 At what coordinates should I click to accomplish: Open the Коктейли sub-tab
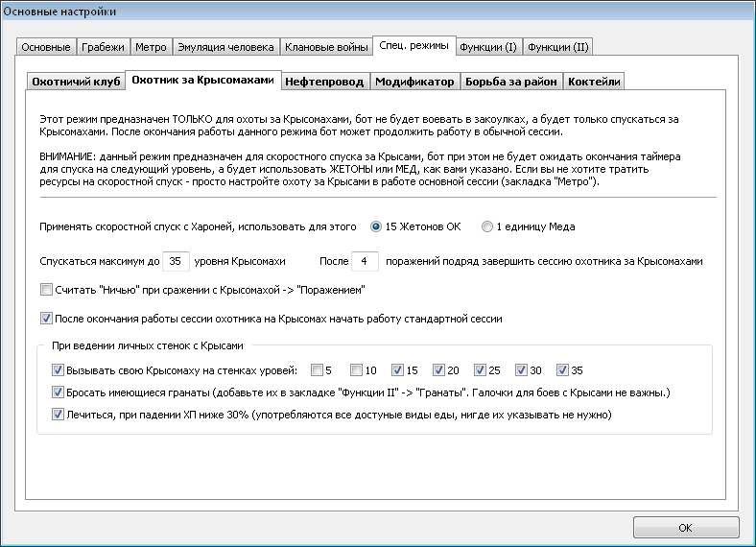(x=594, y=82)
